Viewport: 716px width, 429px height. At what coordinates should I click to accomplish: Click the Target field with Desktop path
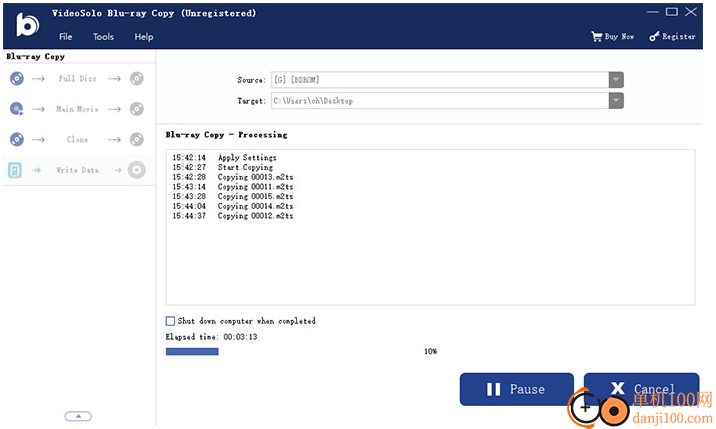tap(440, 101)
